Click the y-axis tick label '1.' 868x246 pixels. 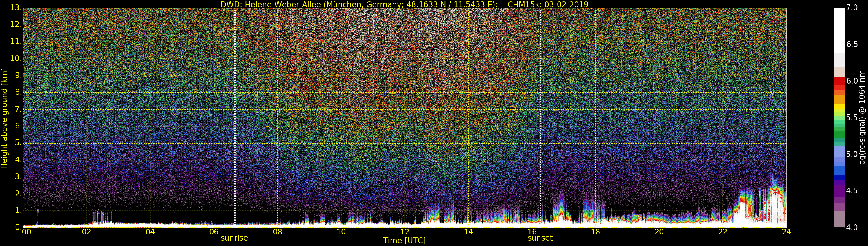click(x=18, y=211)
